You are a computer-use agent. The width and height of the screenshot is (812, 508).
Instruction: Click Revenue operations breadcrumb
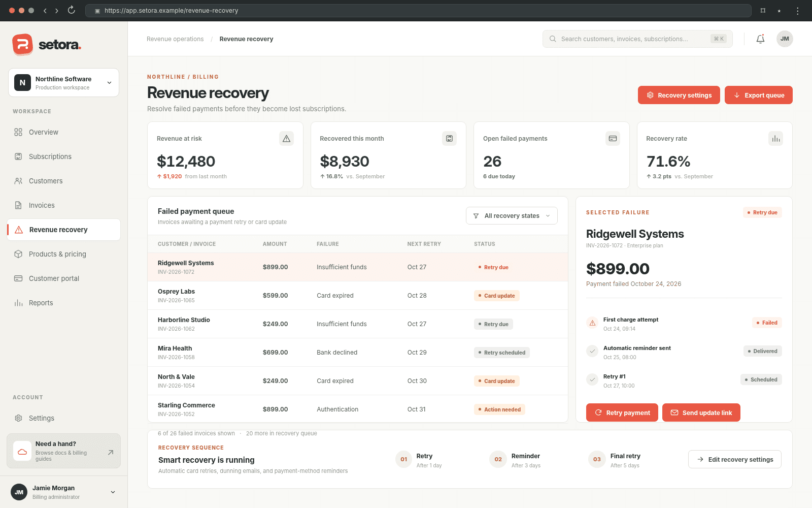tap(175, 39)
